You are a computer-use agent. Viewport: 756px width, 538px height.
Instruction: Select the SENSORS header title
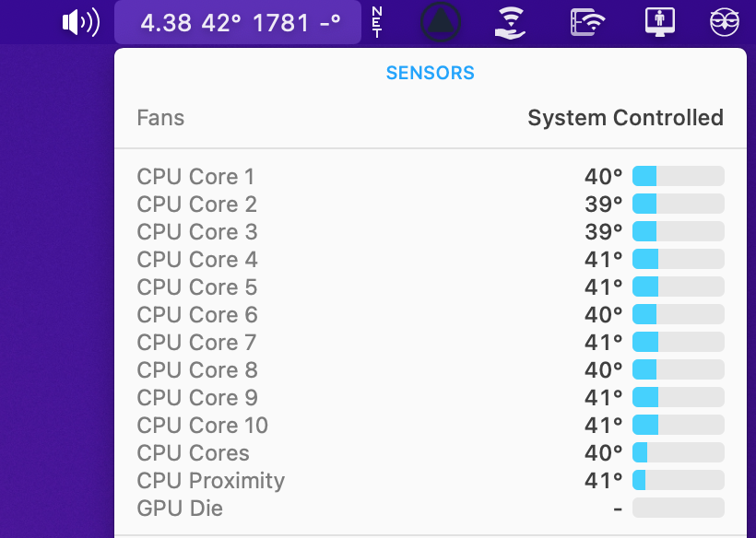430,73
